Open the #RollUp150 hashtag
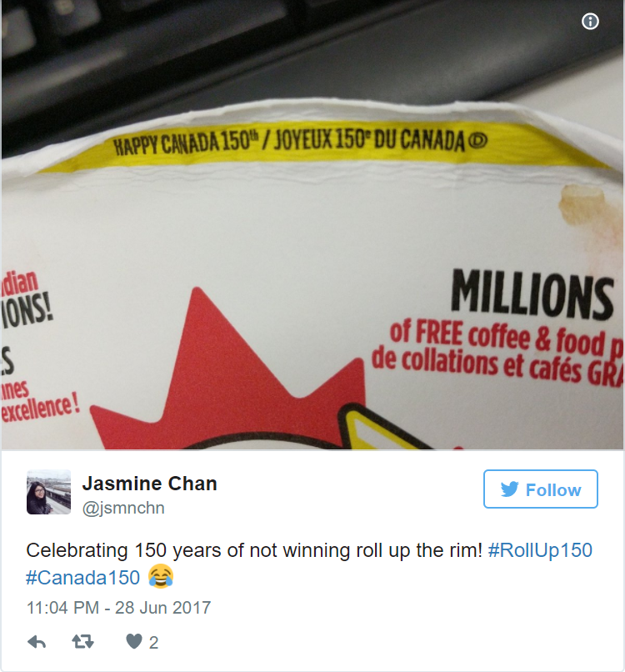The image size is (625, 672). [x=540, y=550]
